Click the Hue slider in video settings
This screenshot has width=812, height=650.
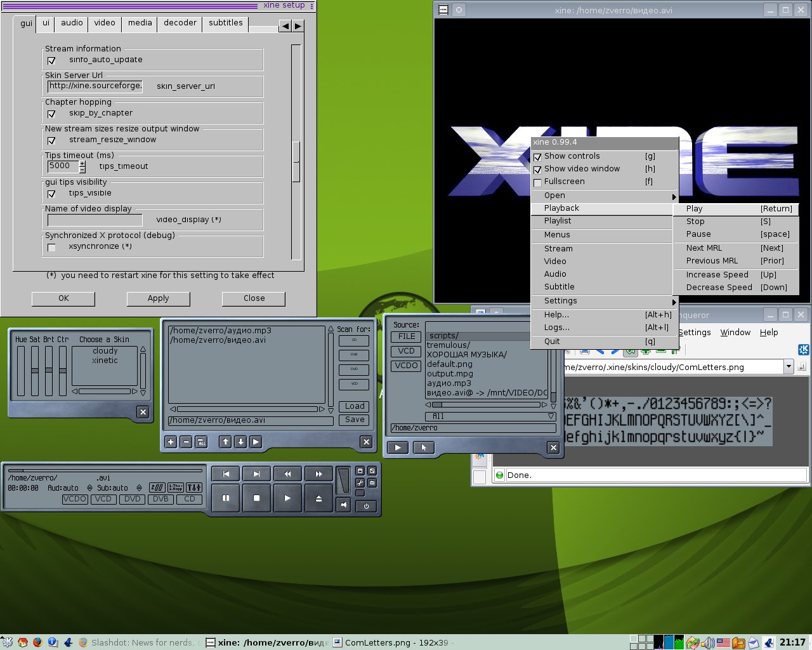21,371
